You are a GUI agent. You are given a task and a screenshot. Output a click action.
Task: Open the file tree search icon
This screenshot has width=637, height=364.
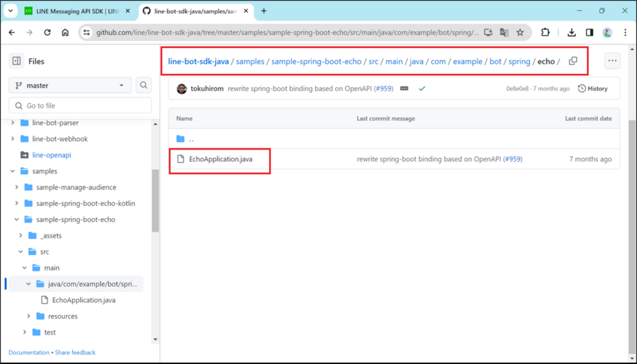click(143, 85)
